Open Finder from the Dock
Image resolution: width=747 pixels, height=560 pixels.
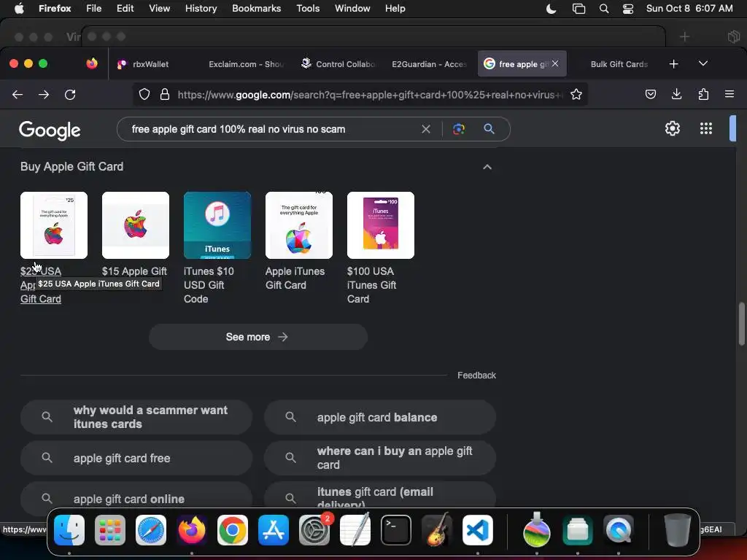tap(69, 530)
